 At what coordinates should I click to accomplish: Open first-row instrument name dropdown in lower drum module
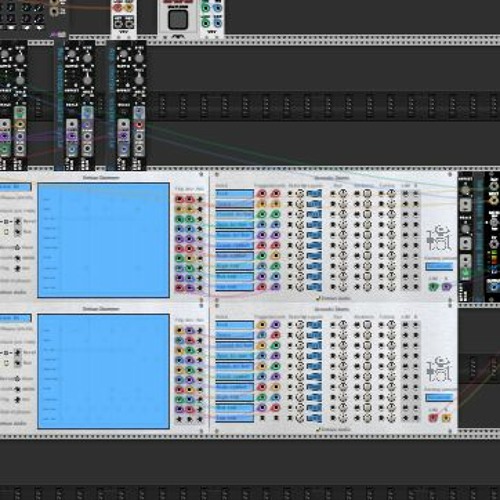coord(234,324)
